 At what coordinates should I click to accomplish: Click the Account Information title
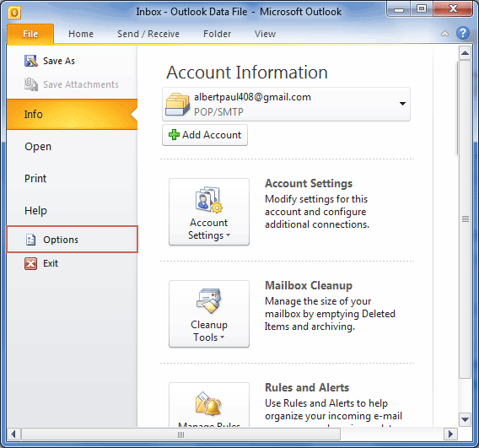click(247, 73)
